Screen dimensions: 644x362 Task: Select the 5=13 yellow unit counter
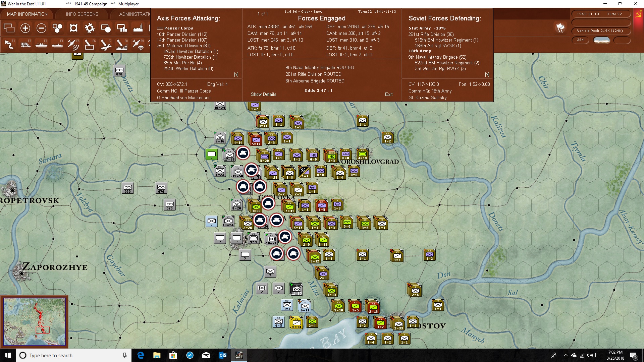(297, 323)
